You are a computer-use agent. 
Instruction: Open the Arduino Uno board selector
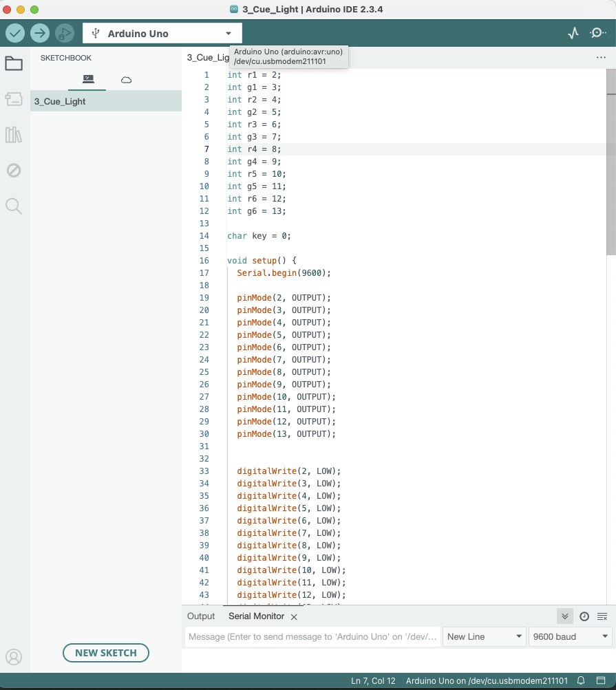162,32
